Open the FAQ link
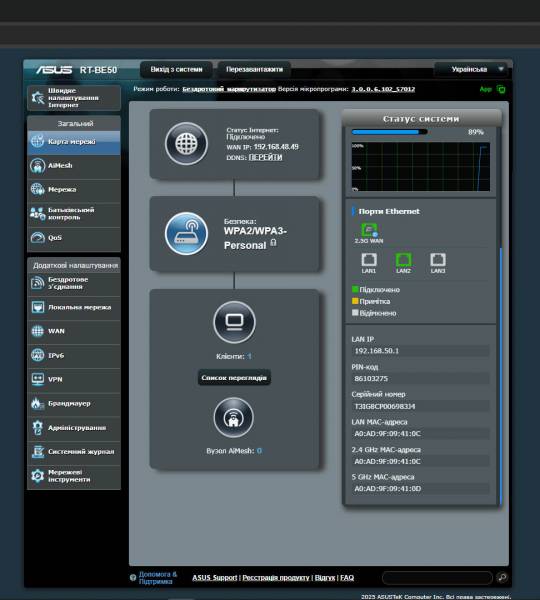Viewport: 540px width, 600px height. (x=347, y=577)
